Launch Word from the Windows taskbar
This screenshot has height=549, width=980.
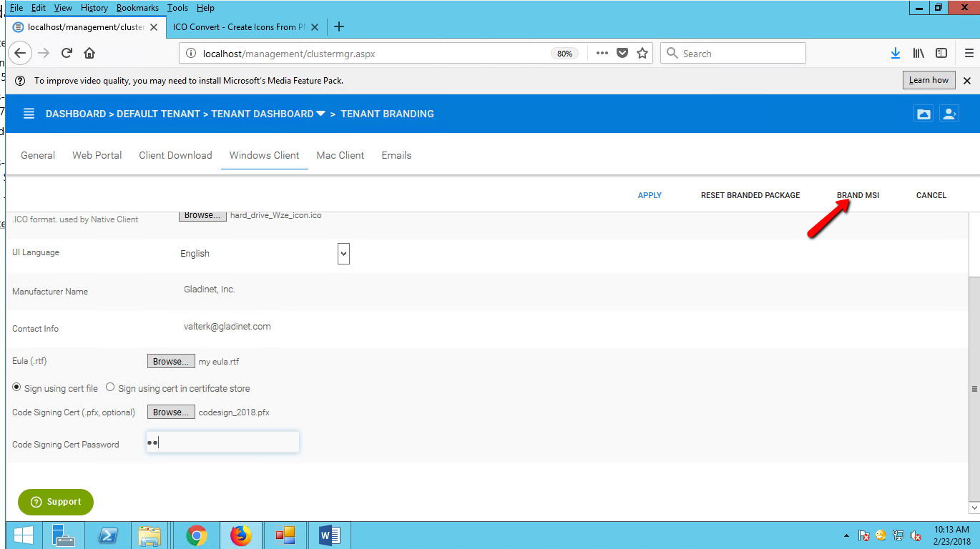[x=329, y=535]
